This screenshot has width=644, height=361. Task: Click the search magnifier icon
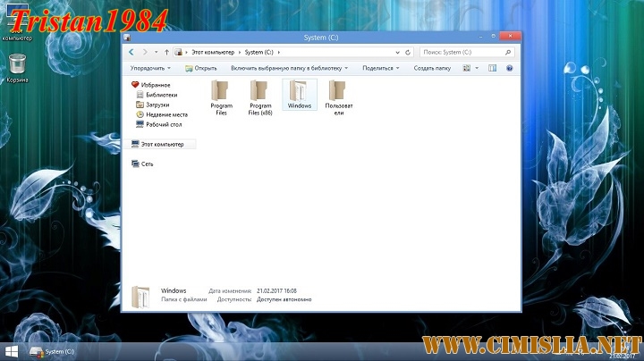coord(508,52)
